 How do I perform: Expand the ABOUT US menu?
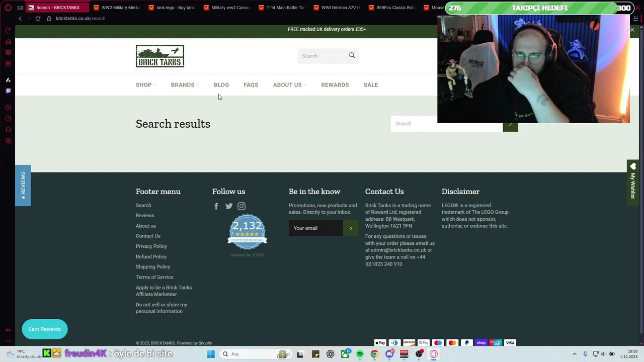(x=289, y=85)
